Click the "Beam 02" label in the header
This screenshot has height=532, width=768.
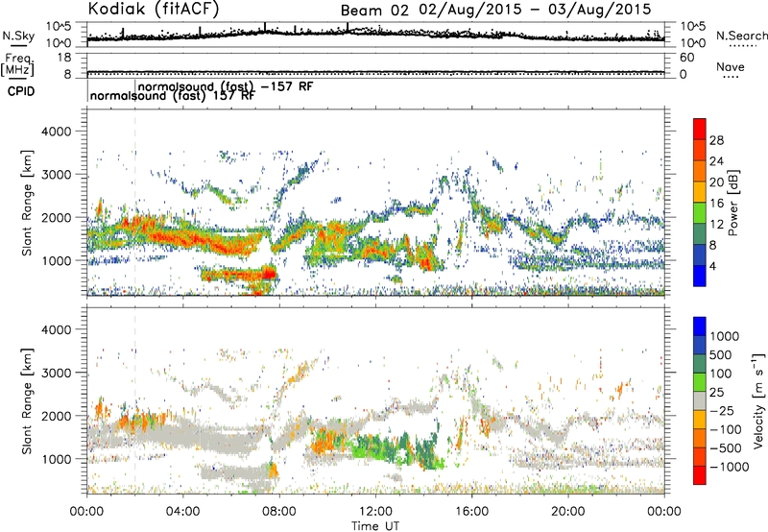tap(374, 11)
